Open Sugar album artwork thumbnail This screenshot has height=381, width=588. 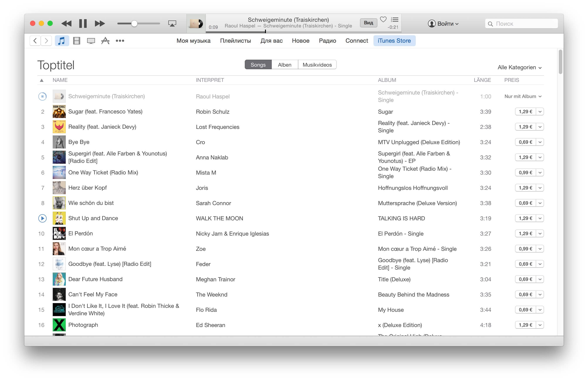click(x=59, y=112)
